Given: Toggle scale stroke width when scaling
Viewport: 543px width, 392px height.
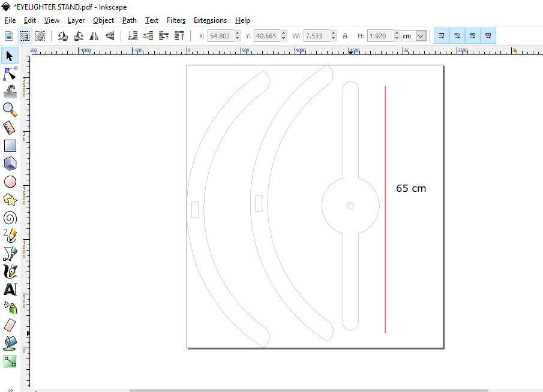Looking at the screenshot, I should (441, 35).
